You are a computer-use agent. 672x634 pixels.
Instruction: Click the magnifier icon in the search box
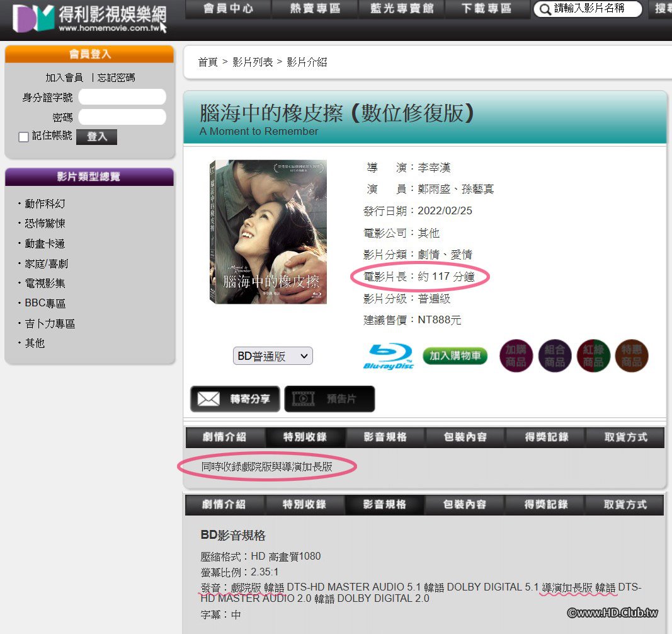tap(544, 9)
